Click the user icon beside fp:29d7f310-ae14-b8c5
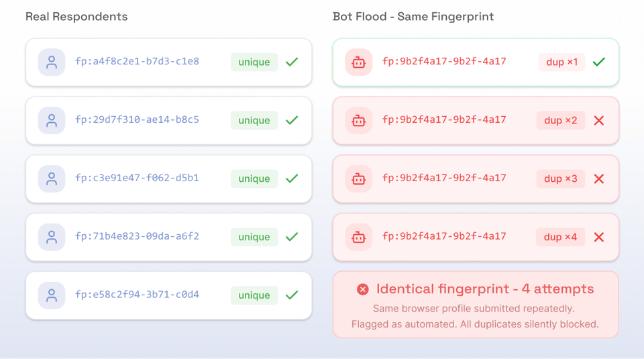Image resolution: width=644 pixels, height=359 pixels. pyautogui.click(x=52, y=120)
